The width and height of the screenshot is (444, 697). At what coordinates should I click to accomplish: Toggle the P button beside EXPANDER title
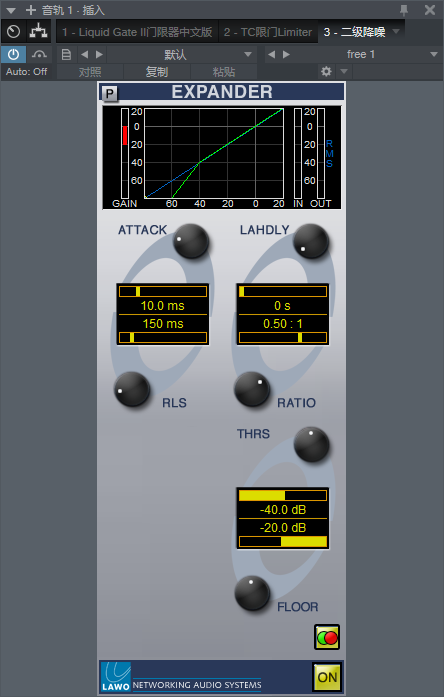[109, 93]
